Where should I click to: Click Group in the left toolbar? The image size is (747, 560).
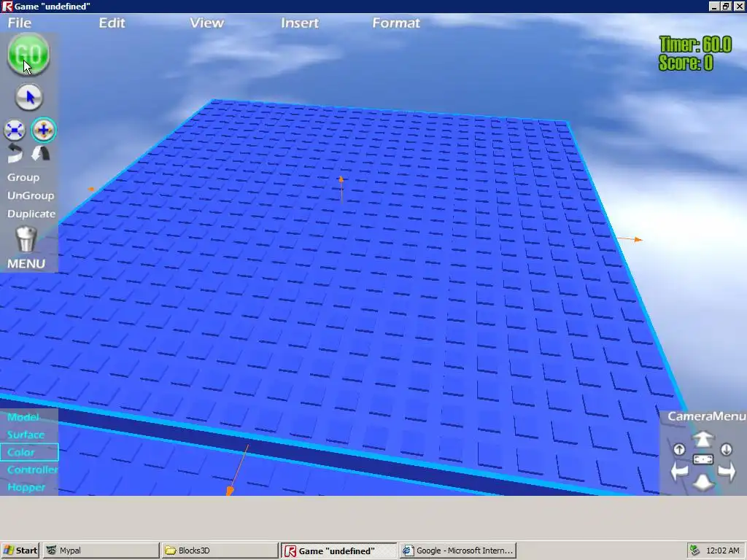(23, 178)
